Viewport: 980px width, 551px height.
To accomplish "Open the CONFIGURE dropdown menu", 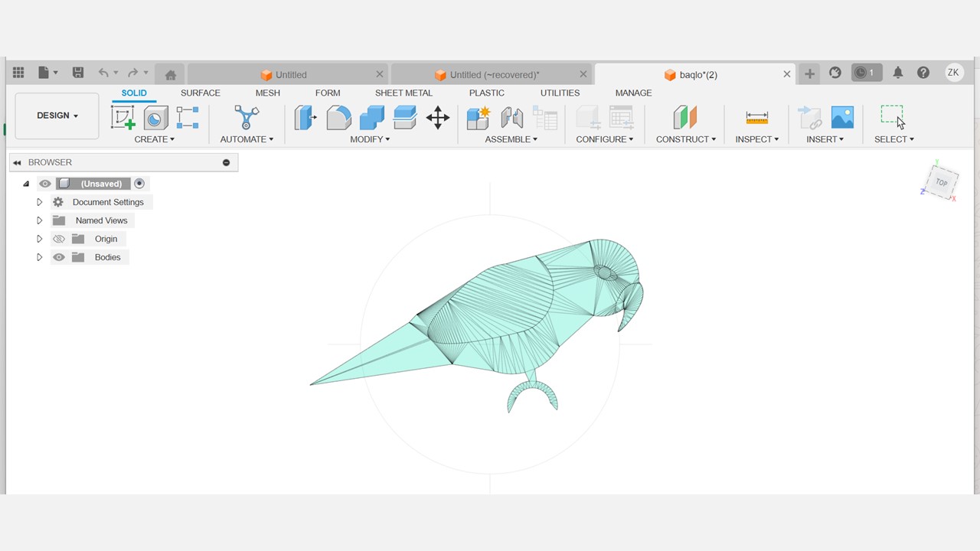I will click(605, 139).
